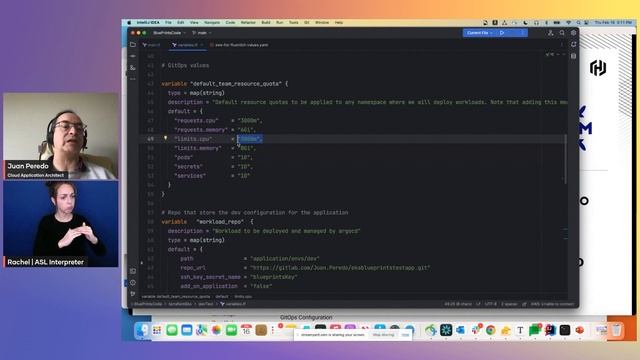Open the Commit tool window in left sidebar
640x360 pixels.
(133, 56)
